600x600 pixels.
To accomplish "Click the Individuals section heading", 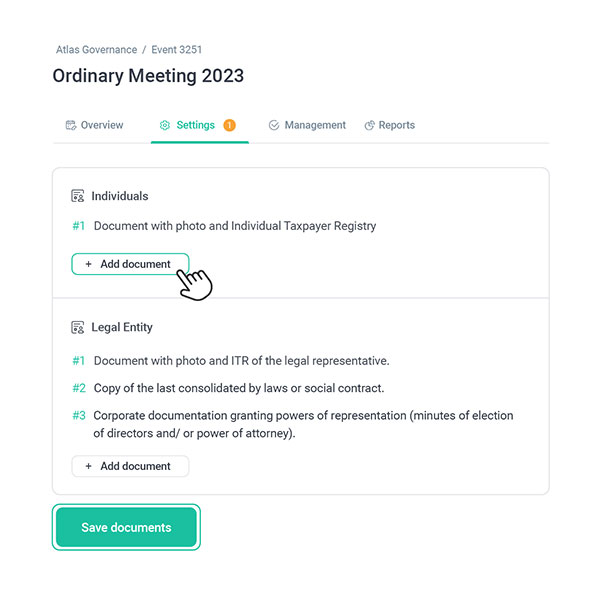I will click(x=119, y=197).
